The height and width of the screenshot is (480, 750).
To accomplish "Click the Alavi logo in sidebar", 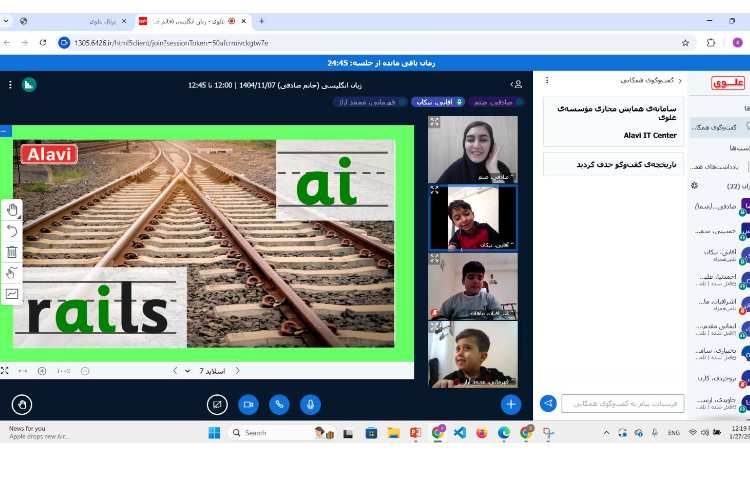I will [x=728, y=83].
